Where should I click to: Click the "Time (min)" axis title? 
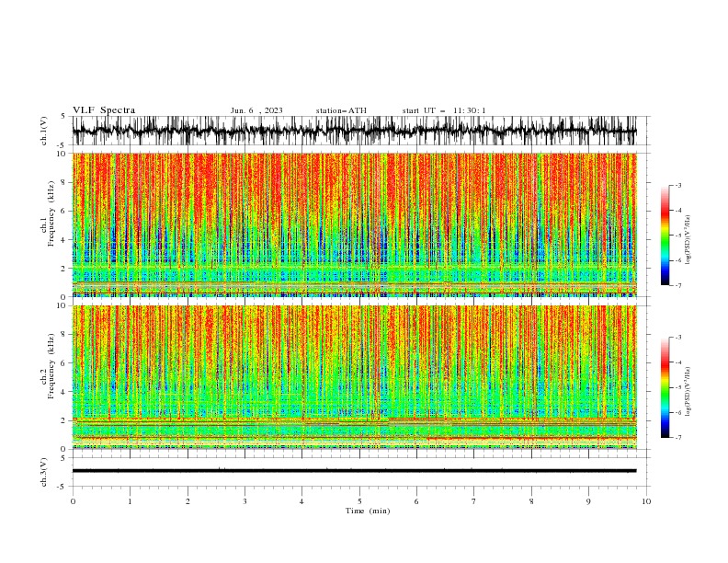(x=368, y=511)
